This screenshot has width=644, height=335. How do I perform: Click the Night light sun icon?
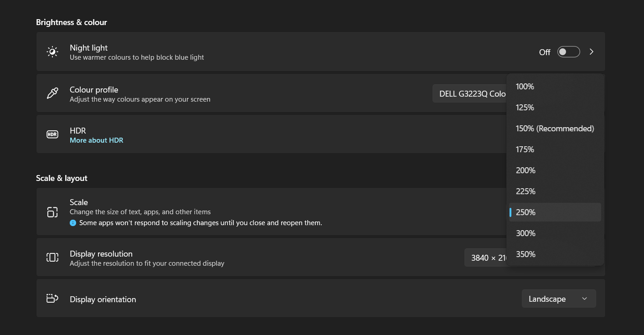[x=52, y=52]
